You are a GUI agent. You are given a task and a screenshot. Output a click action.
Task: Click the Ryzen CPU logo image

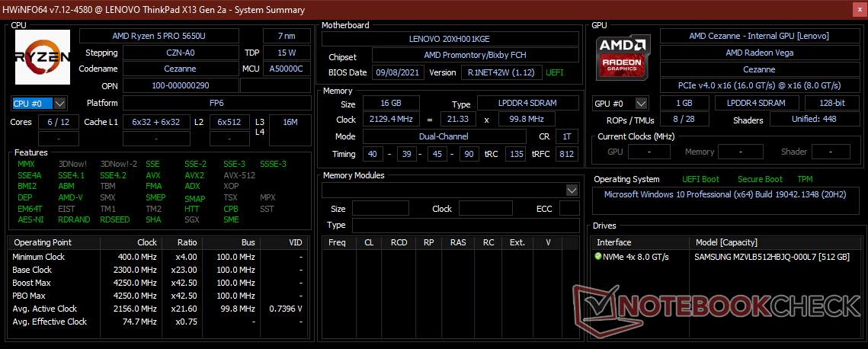click(x=43, y=57)
